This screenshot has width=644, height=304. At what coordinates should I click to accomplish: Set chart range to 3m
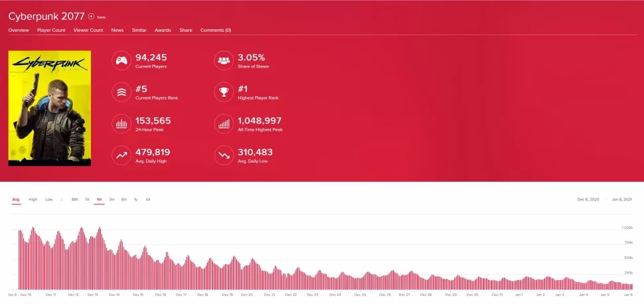click(112, 200)
